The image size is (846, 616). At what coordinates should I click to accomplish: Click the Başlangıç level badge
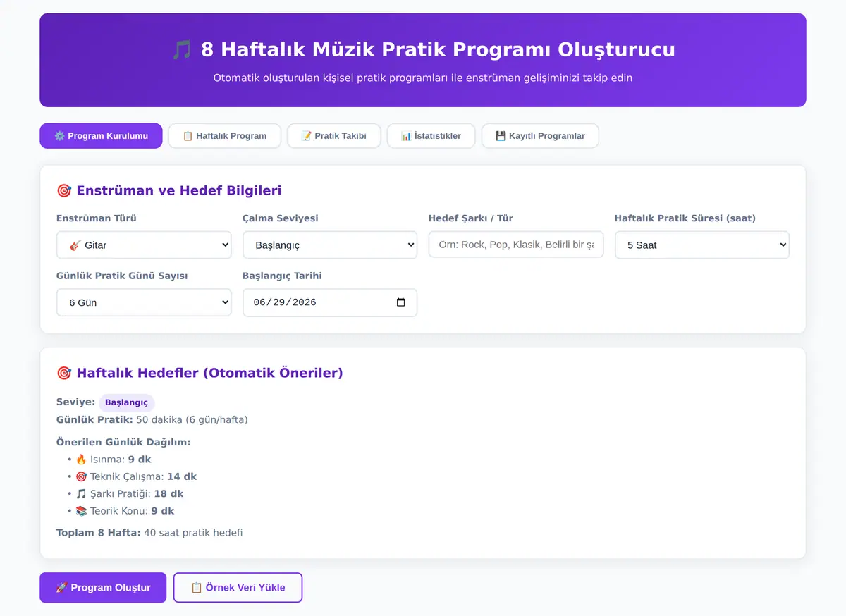pos(126,402)
